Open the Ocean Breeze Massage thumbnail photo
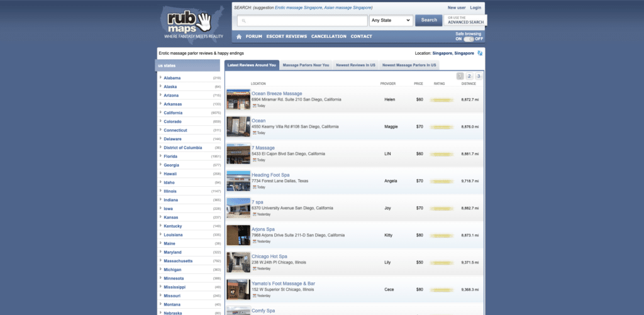Viewport: 644px width, 315px height. 238,99
